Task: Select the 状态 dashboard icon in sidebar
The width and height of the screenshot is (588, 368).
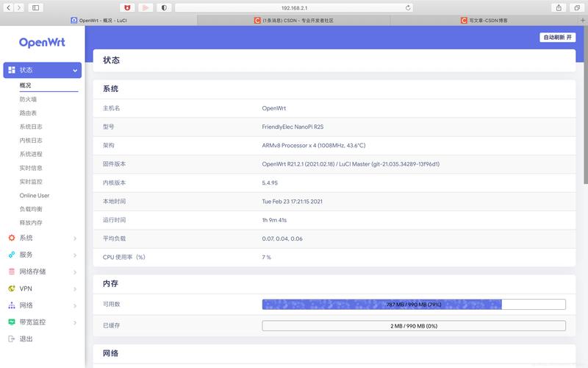Action: [12, 70]
